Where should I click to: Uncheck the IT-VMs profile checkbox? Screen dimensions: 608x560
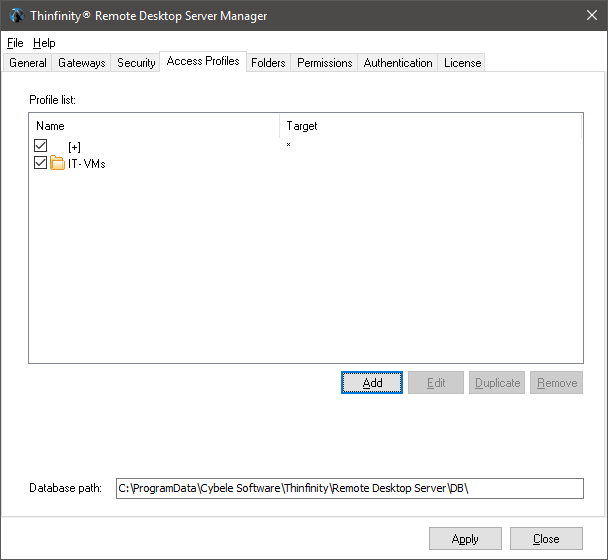(x=40, y=162)
